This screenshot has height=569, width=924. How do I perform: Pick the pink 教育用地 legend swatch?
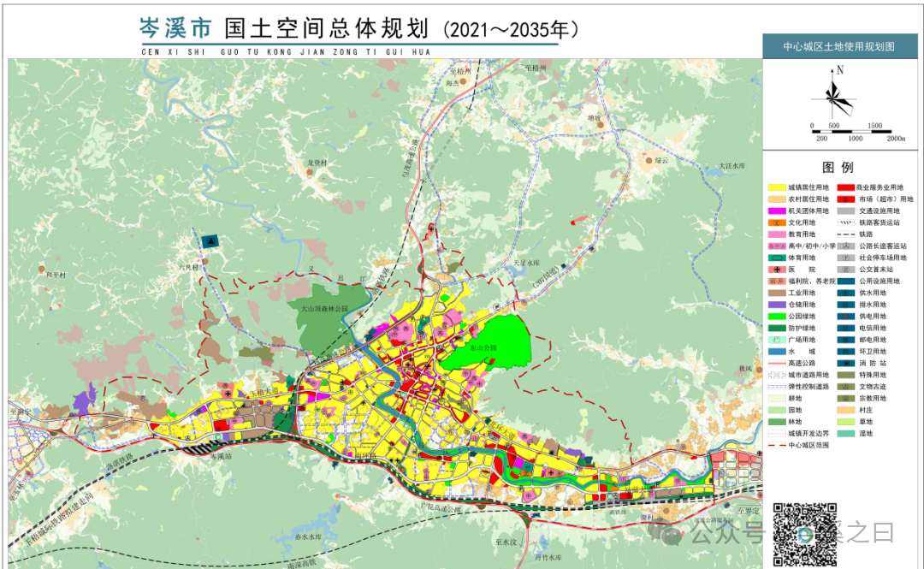777,234
